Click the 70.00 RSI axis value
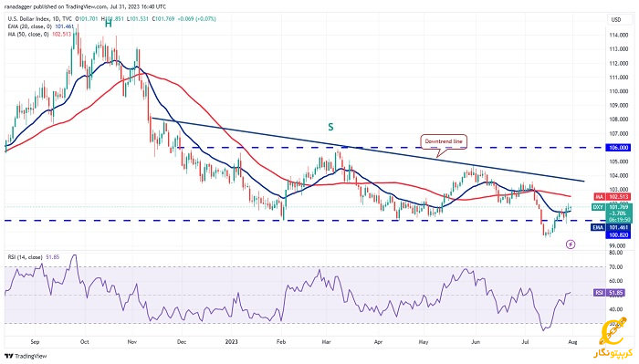This screenshot has height=364, width=639. coord(616,266)
